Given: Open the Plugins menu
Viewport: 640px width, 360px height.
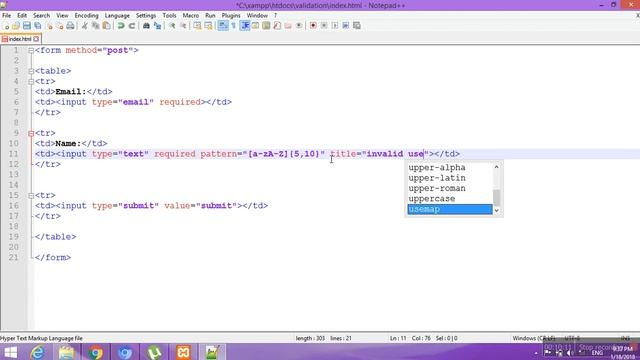Looking at the screenshot, I should (x=231, y=16).
